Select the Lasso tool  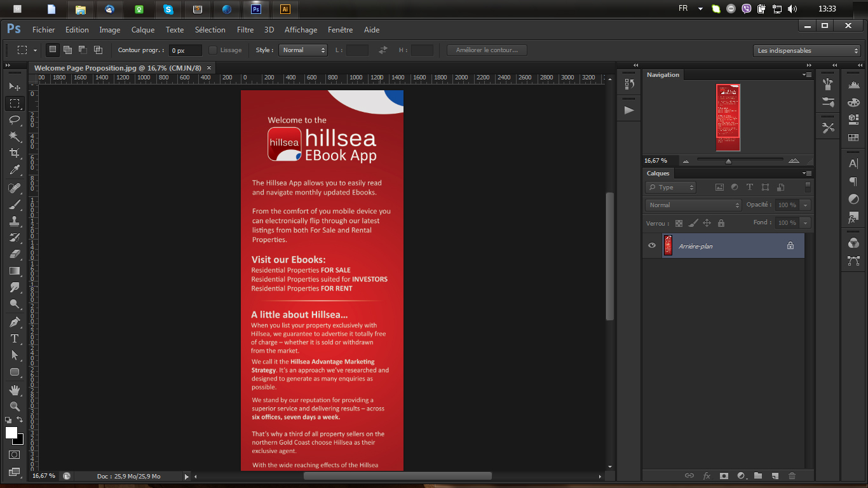pyautogui.click(x=15, y=119)
